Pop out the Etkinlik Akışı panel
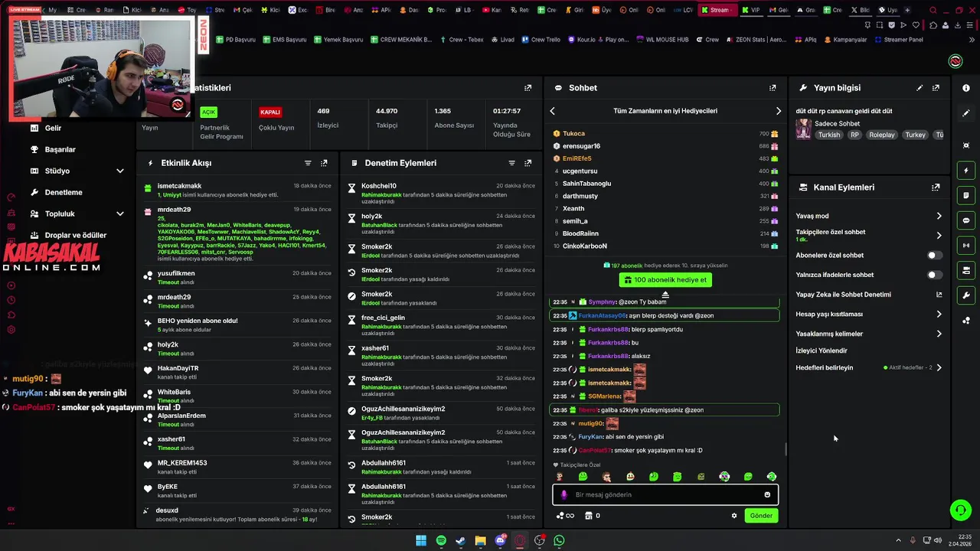Viewport: 980px width, 551px height. [x=324, y=163]
